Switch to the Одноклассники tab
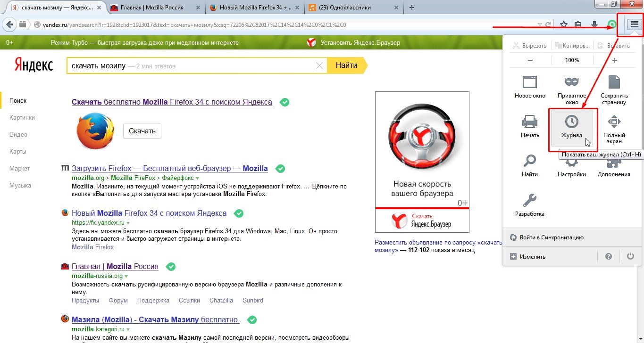This screenshot has height=343, width=644. pyautogui.click(x=354, y=8)
